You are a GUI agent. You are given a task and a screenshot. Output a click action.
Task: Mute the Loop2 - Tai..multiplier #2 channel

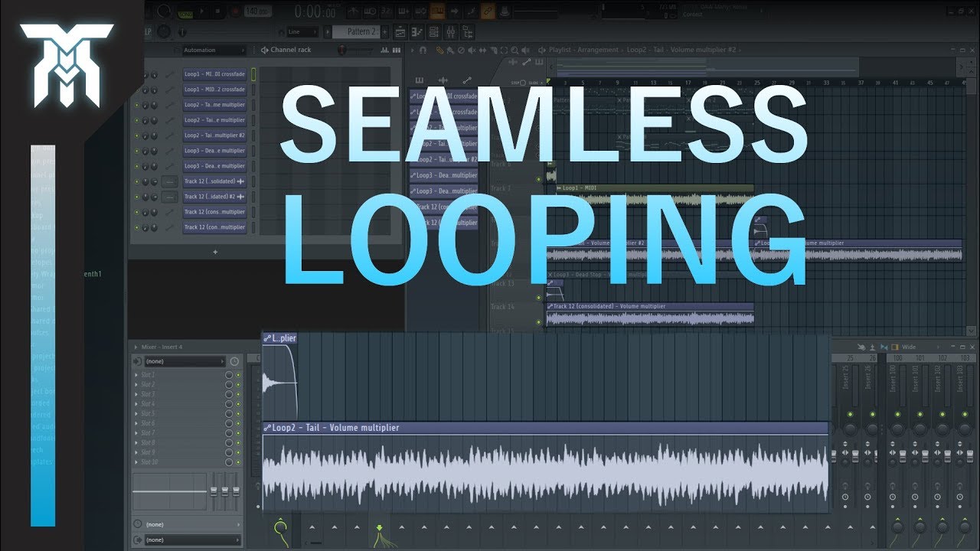coord(137,135)
